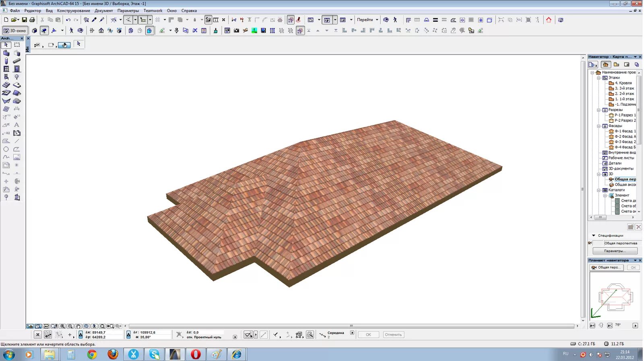
Task: Open the Навигатор panel menu arrow
Action: [x=635, y=57]
